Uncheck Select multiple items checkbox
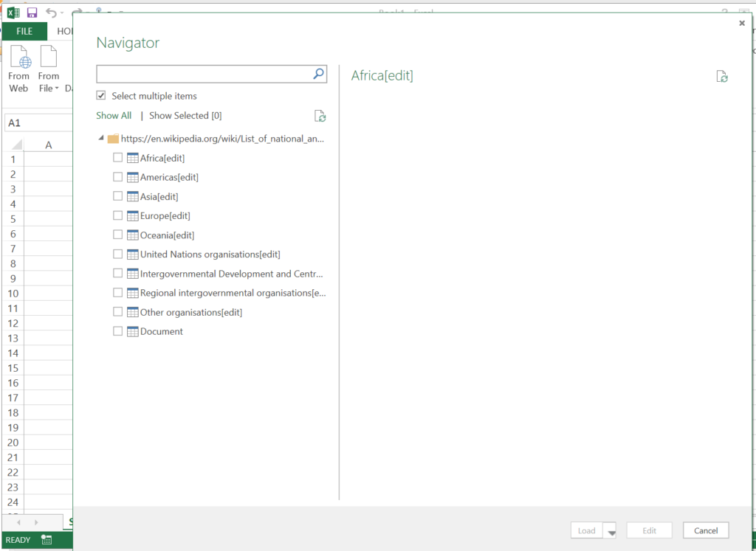 pos(101,96)
